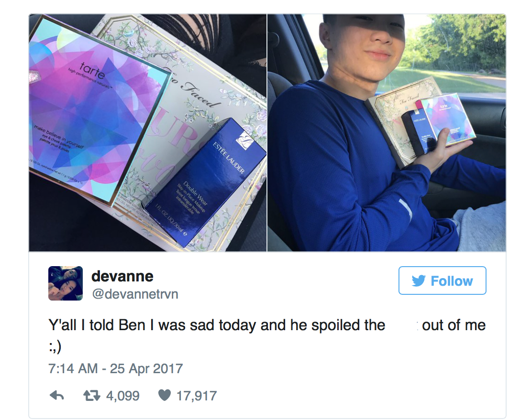Open the devanne display name link
Viewport: 531px width, 420px height.
coord(122,276)
